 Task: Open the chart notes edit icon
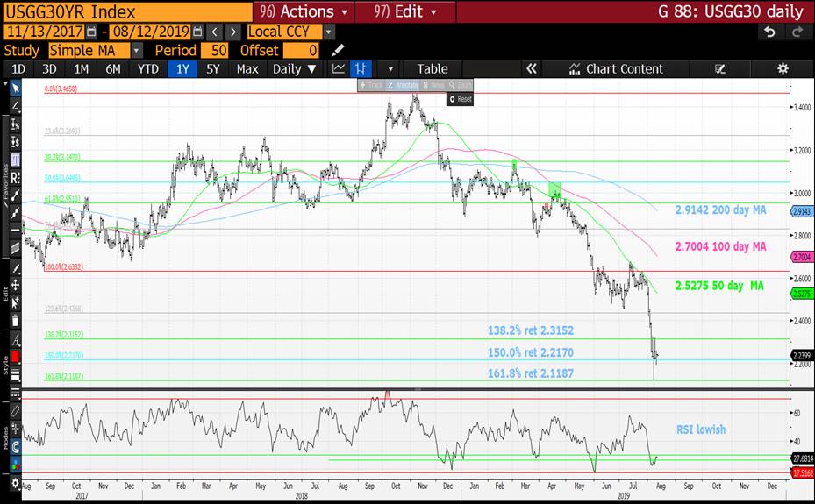pos(720,69)
